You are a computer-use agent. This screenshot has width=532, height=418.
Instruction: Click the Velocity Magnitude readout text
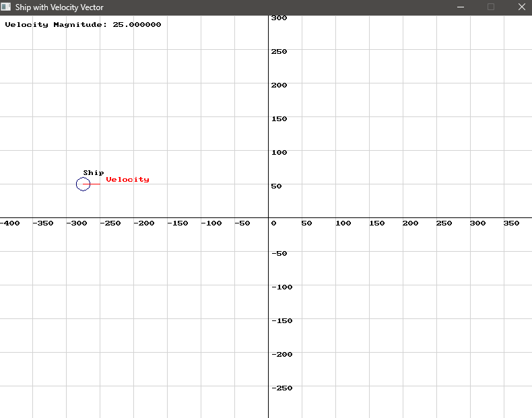pyautogui.click(x=83, y=25)
